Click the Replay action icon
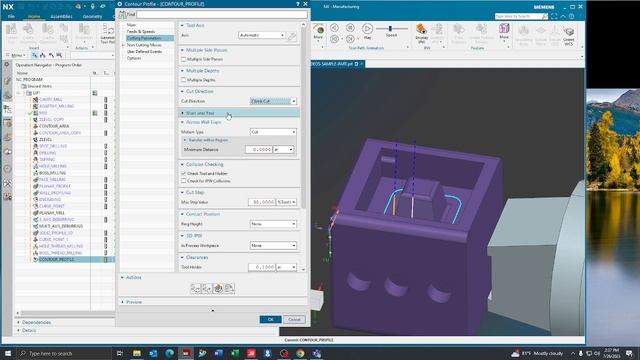640x360 pixels. point(207,289)
